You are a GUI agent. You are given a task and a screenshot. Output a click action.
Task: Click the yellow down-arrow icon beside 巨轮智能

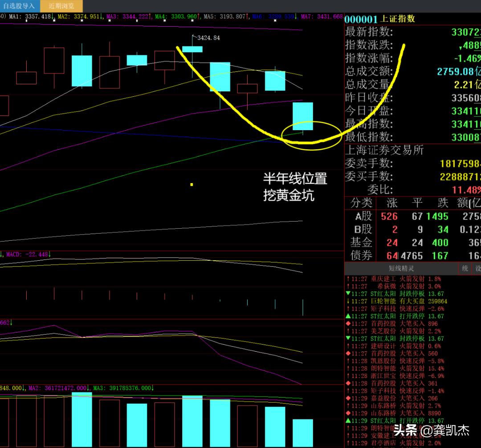[348, 301]
